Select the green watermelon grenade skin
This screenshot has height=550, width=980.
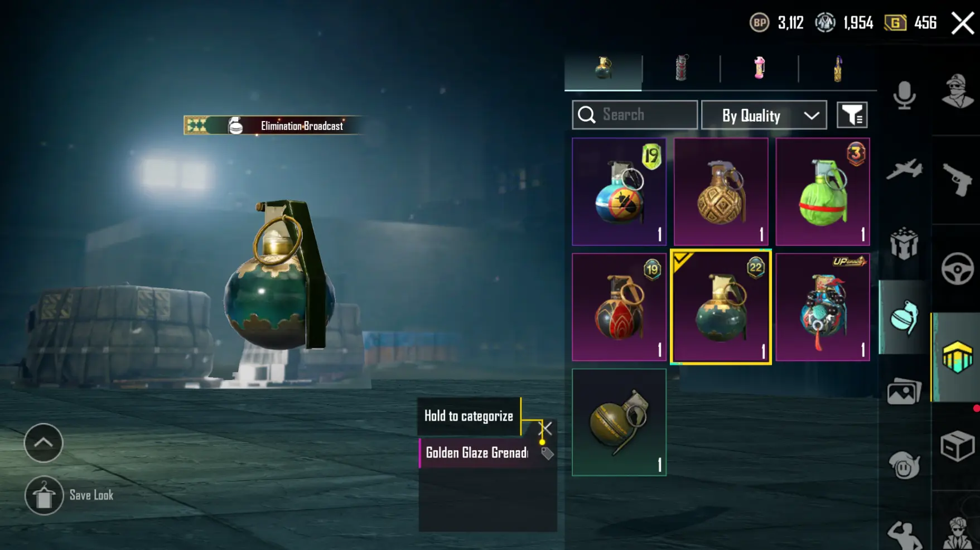(x=823, y=192)
